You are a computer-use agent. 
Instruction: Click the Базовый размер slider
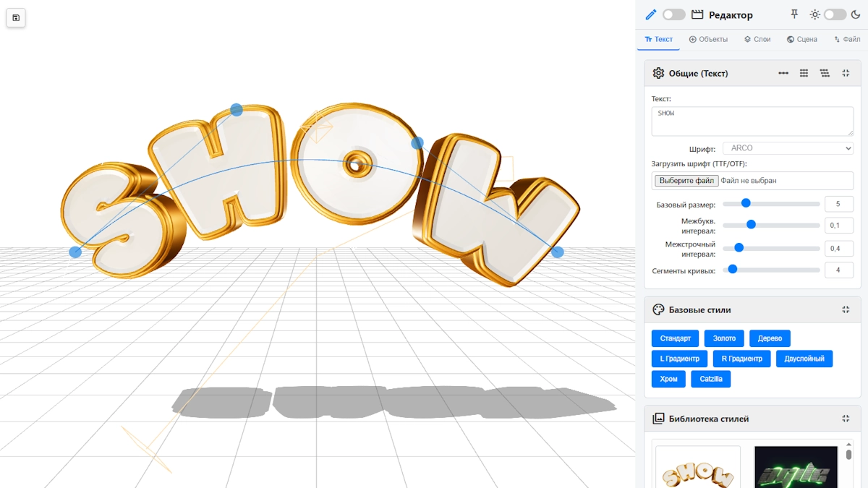point(771,204)
